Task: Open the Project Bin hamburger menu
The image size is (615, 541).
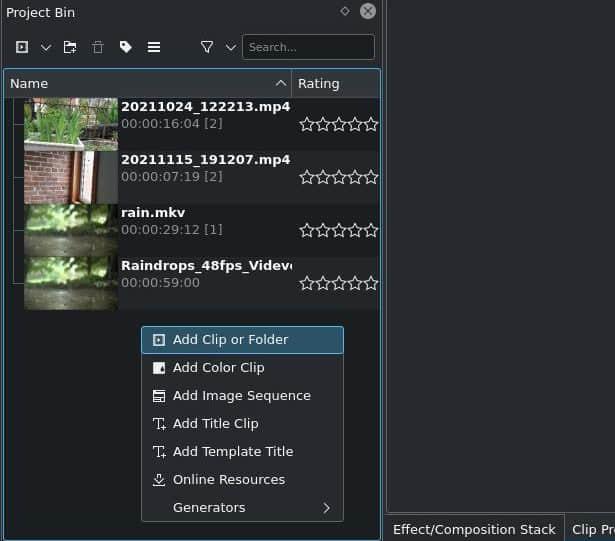Action: coord(153,47)
